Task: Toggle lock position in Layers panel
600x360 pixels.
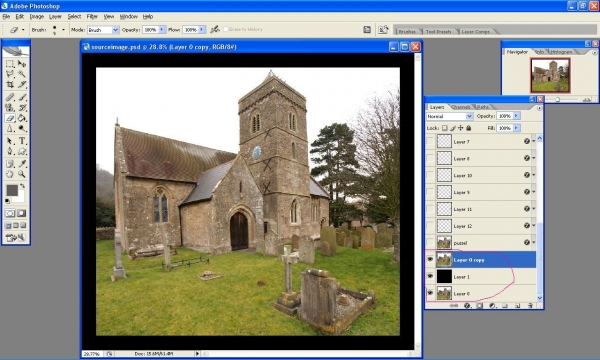Action: 460,128
